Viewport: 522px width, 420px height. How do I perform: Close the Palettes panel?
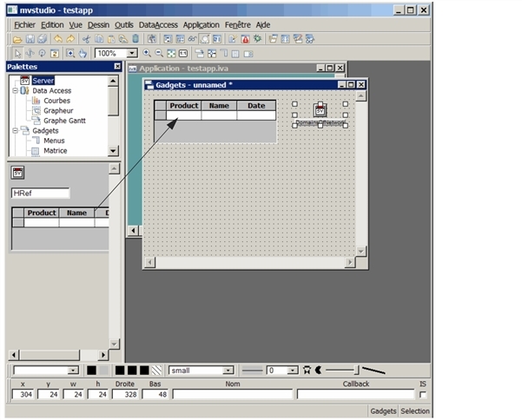[117, 66]
